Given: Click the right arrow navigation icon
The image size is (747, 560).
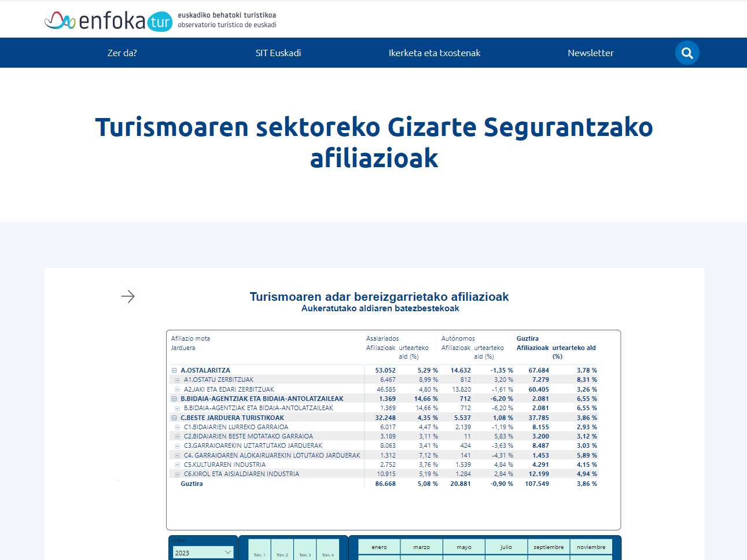Looking at the screenshot, I should [x=128, y=297].
